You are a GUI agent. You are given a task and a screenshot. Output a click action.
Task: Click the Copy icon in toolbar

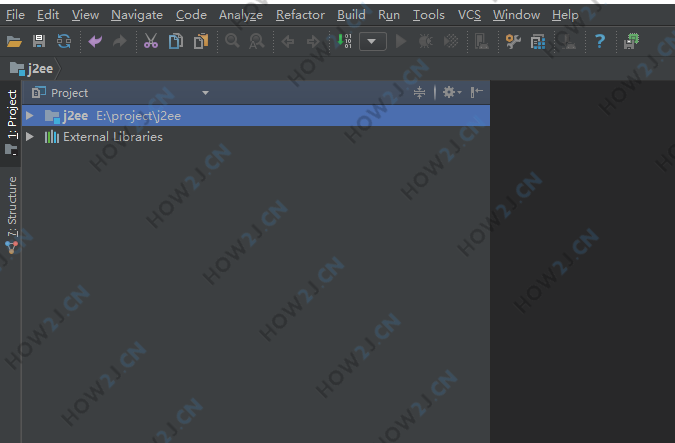pos(176,41)
